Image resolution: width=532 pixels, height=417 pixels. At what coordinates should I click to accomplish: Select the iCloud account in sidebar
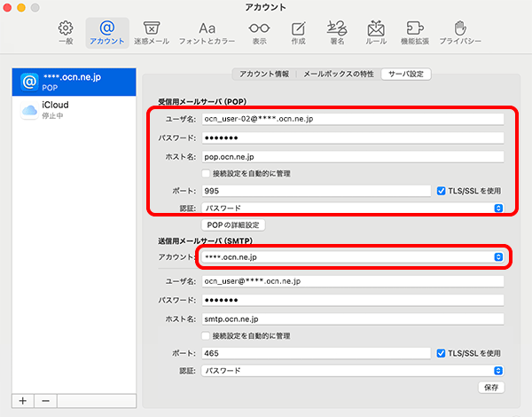[74, 110]
